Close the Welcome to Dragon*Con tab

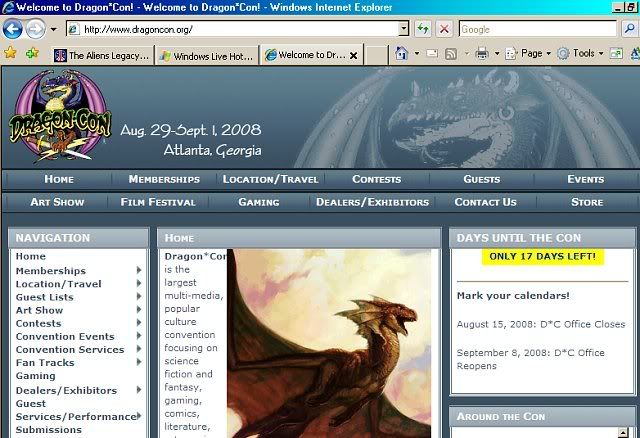[x=354, y=55]
